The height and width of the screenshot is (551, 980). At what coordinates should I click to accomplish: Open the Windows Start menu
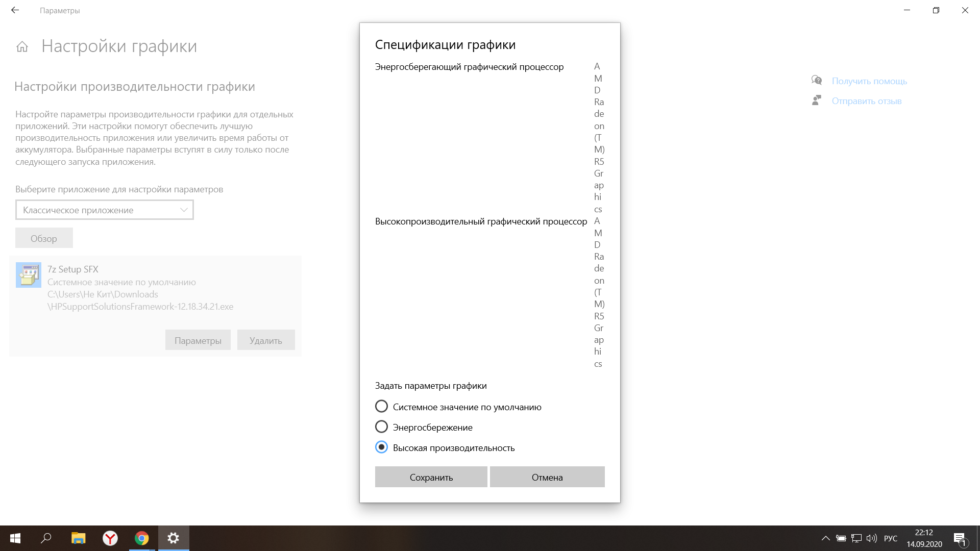[15, 538]
